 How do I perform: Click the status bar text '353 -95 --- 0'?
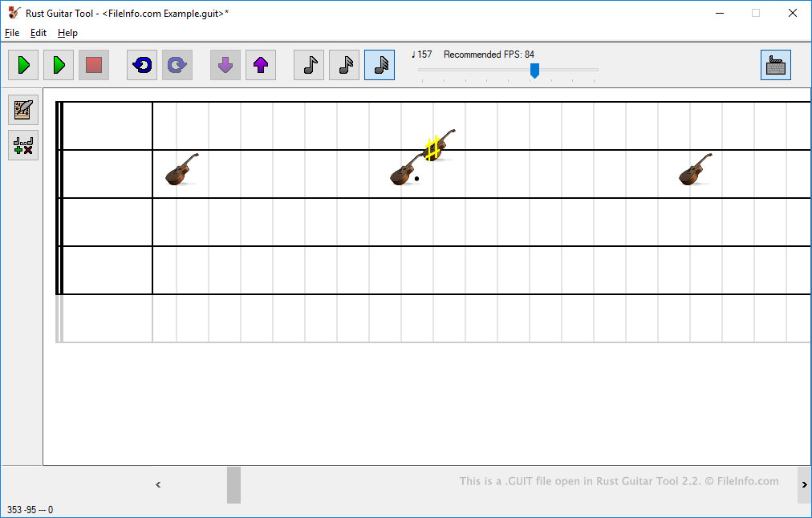[30, 510]
